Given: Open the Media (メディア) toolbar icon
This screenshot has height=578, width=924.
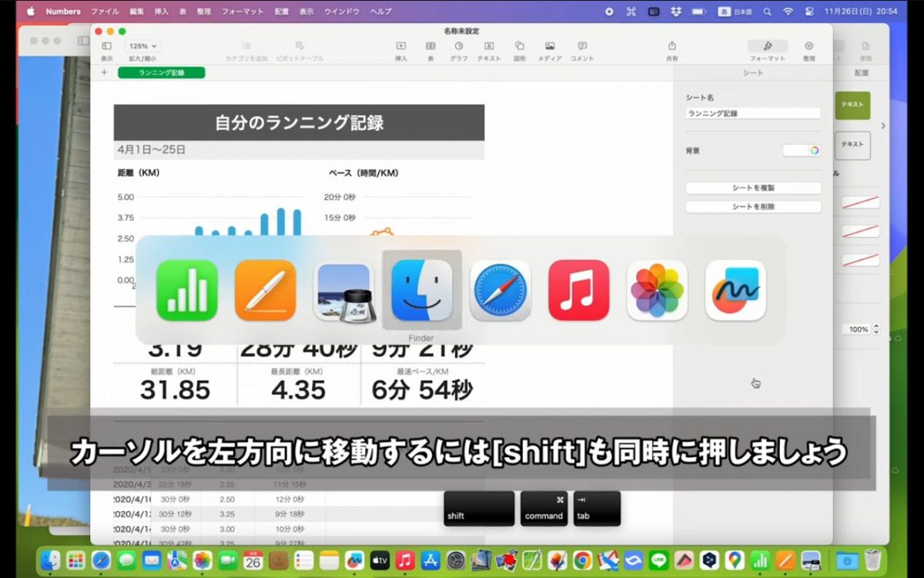Looking at the screenshot, I should click(x=550, y=46).
